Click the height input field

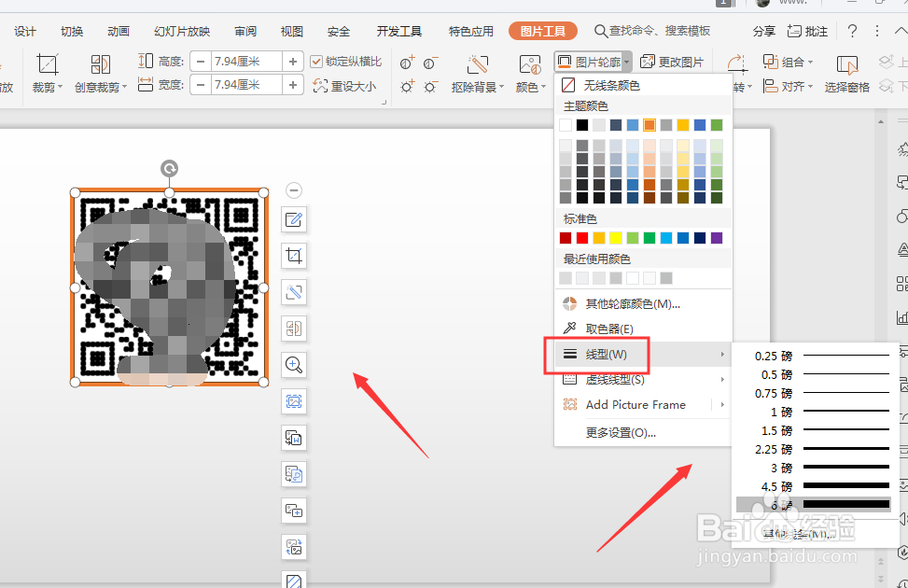246,62
